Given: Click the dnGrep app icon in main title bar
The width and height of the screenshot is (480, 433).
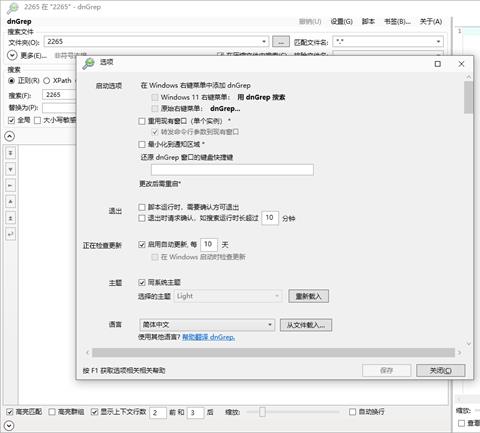Looking at the screenshot, I should pos(13,7).
